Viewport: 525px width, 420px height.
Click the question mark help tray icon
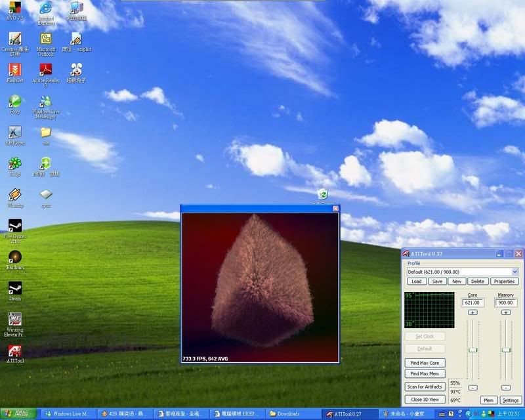pyautogui.click(x=451, y=414)
